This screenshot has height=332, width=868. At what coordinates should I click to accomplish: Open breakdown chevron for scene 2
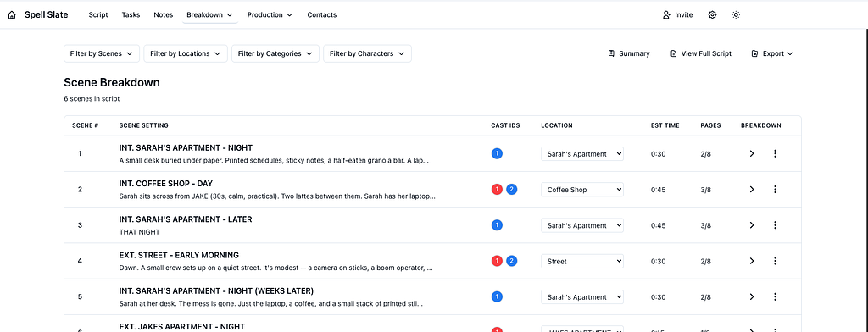[751, 189]
